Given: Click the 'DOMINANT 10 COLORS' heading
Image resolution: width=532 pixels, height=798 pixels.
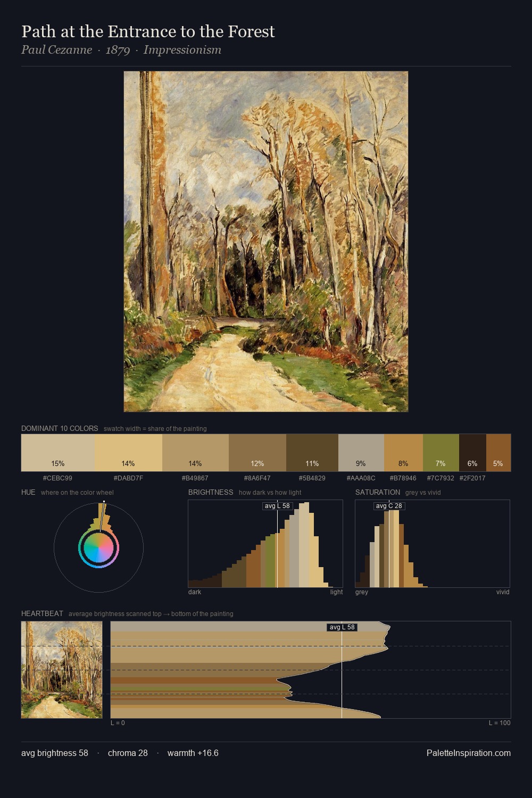Looking at the screenshot, I should pyautogui.click(x=60, y=428).
